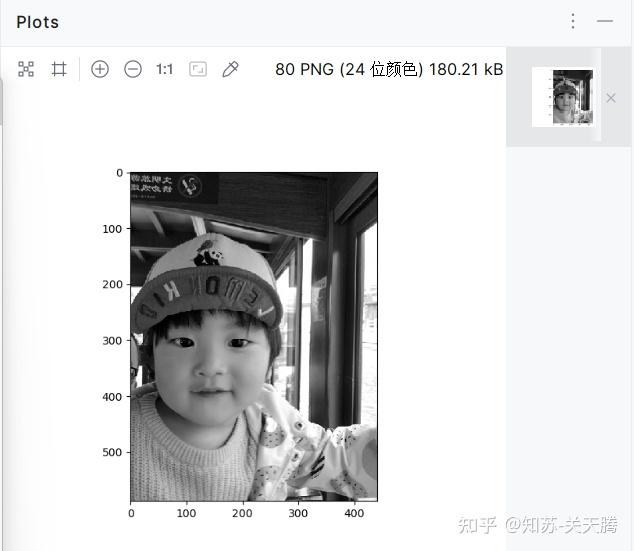634x551 pixels.
Task: Toggle the chessboard background icon
Action: click(26, 69)
